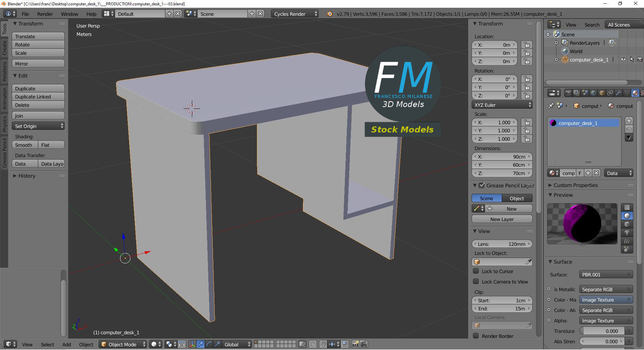644x350 pixels.
Task: Set preview type to Flat plane
Action: point(627,207)
